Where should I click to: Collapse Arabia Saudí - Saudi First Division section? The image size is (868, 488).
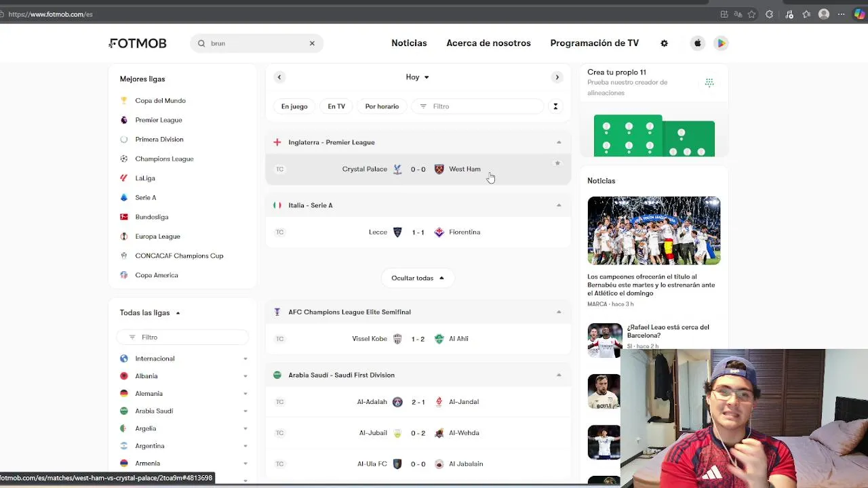(x=559, y=375)
